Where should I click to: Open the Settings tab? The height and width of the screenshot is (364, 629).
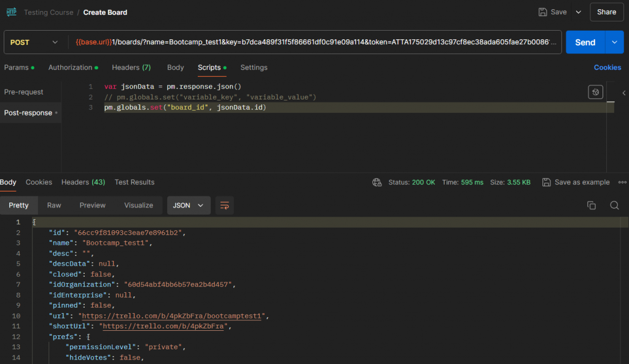[x=254, y=68]
